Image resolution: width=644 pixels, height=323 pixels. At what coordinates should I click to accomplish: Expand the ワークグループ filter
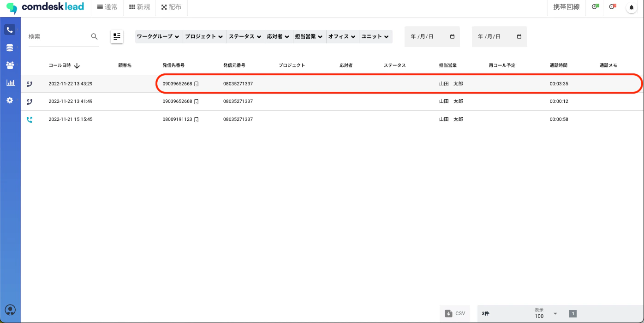tap(159, 36)
